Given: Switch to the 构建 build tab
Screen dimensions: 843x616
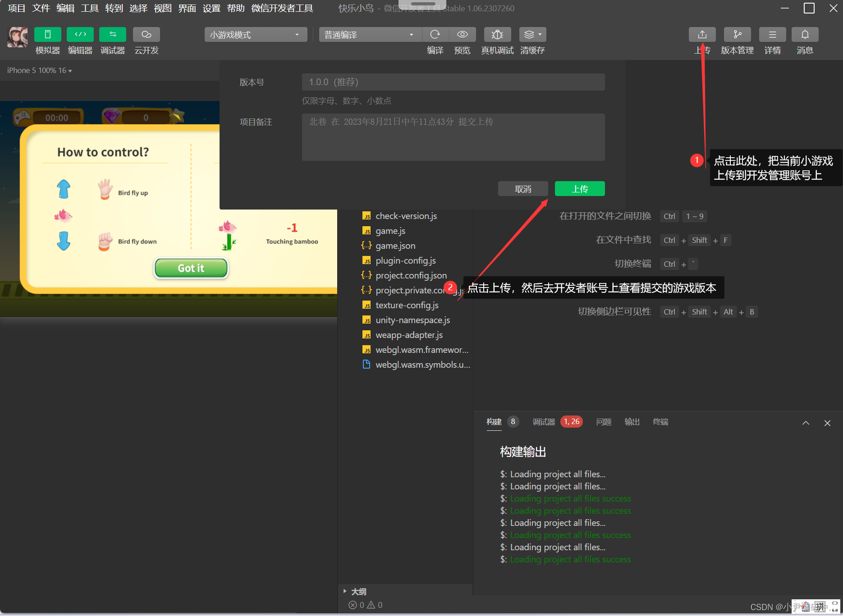Looking at the screenshot, I should [494, 422].
